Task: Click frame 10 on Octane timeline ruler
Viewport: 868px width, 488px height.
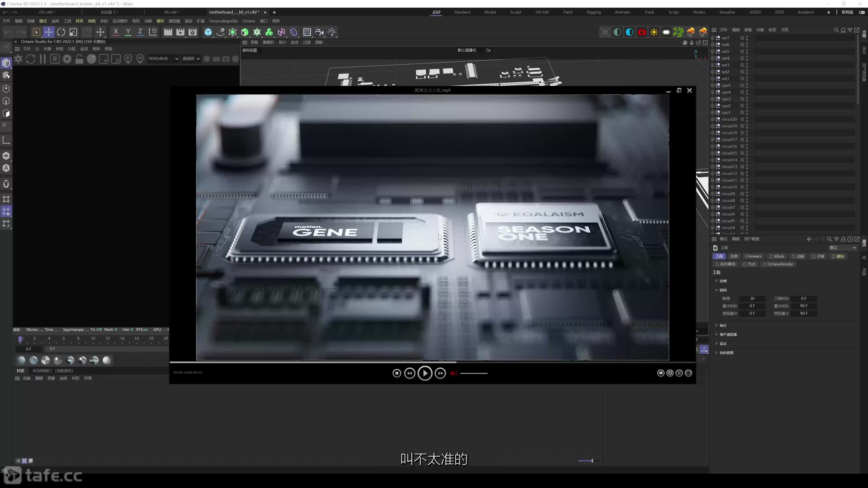Action: click(x=93, y=339)
